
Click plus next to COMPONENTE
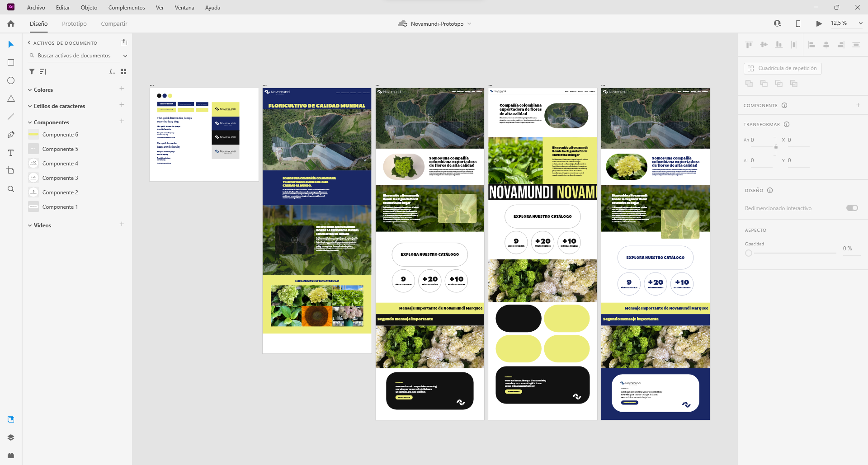[858, 105]
